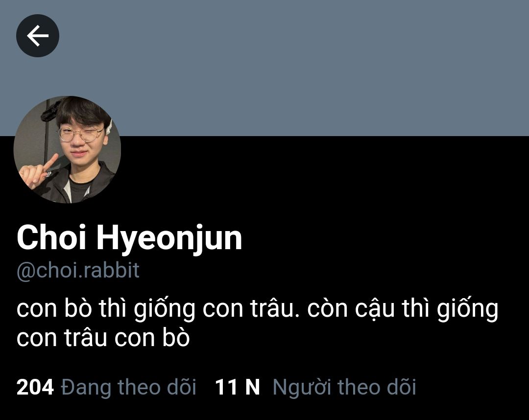This screenshot has width=529, height=420.
Task: Tap the 11 N follower figure
Action: 238,387
